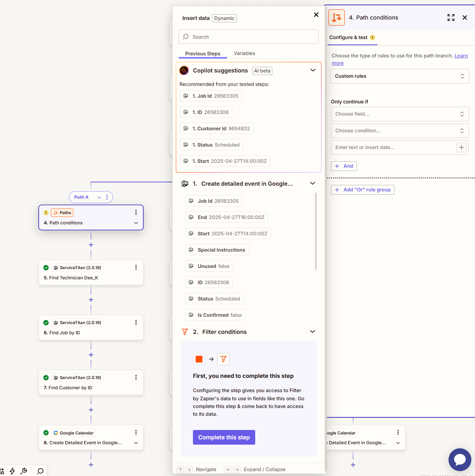Add a step below Path conditions

pyautogui.click(x=91, y=245)
